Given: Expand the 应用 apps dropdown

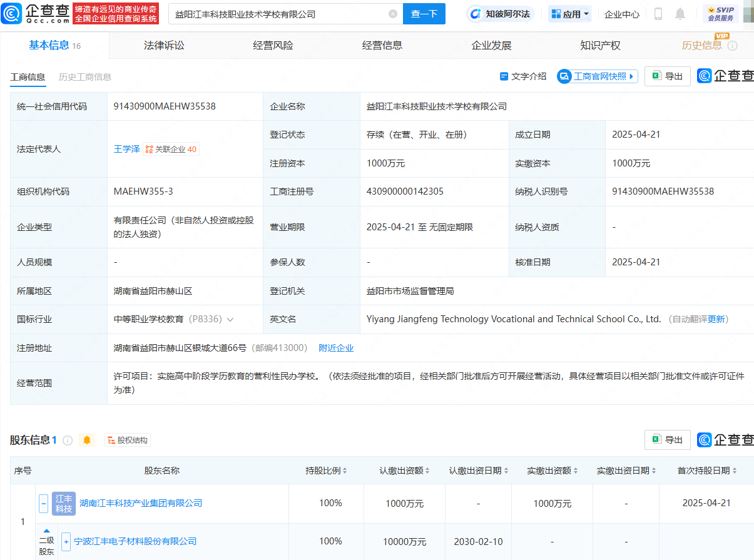Looking at the screenshot, I should click(570, 14).
